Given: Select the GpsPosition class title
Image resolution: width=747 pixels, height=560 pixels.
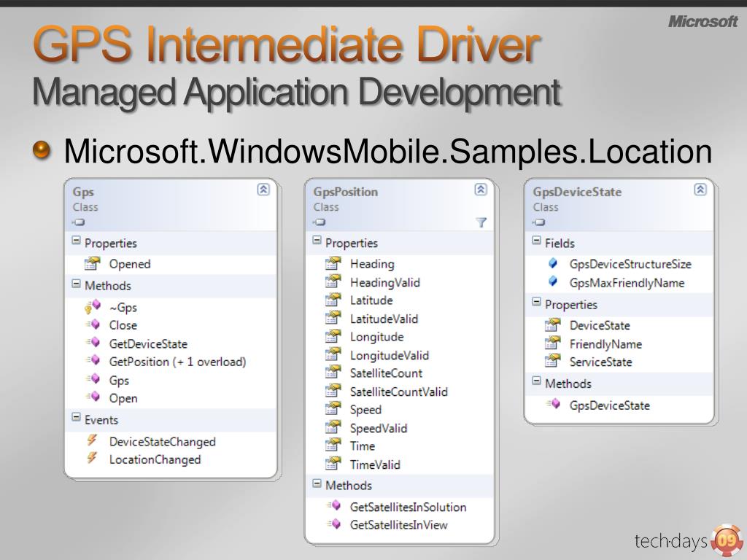Looking at the screenshot, I should 345,192.
